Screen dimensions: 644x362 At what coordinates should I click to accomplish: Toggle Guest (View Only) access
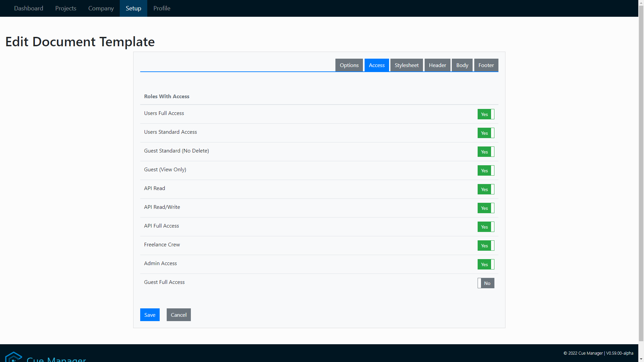click(x=486, y=170)
